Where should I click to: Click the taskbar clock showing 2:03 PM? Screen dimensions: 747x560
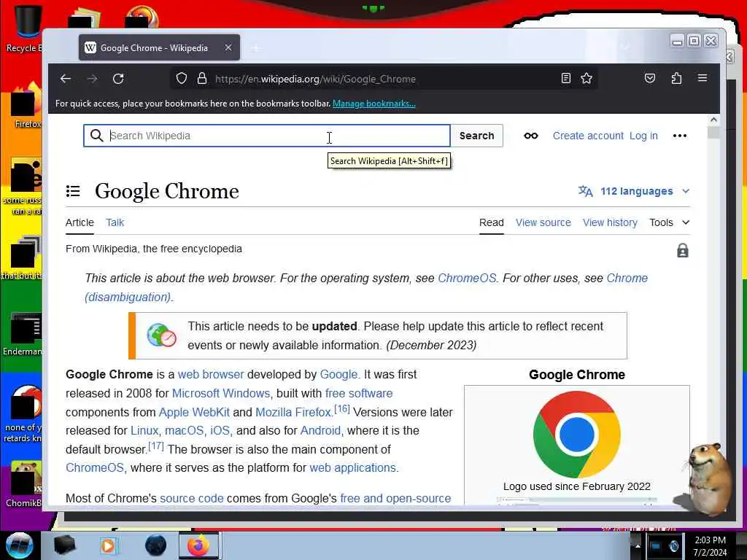(x=710, y=545)
